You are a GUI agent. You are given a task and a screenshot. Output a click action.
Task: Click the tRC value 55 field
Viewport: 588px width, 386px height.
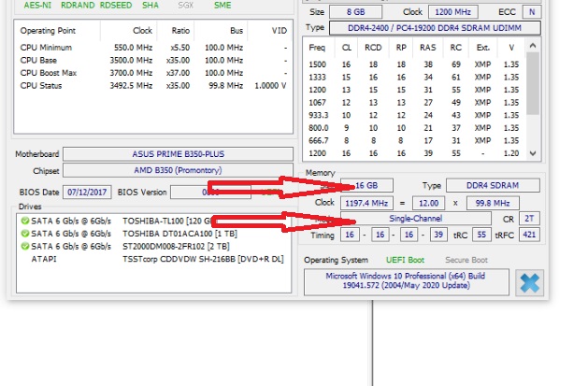(x=481, y=235)
